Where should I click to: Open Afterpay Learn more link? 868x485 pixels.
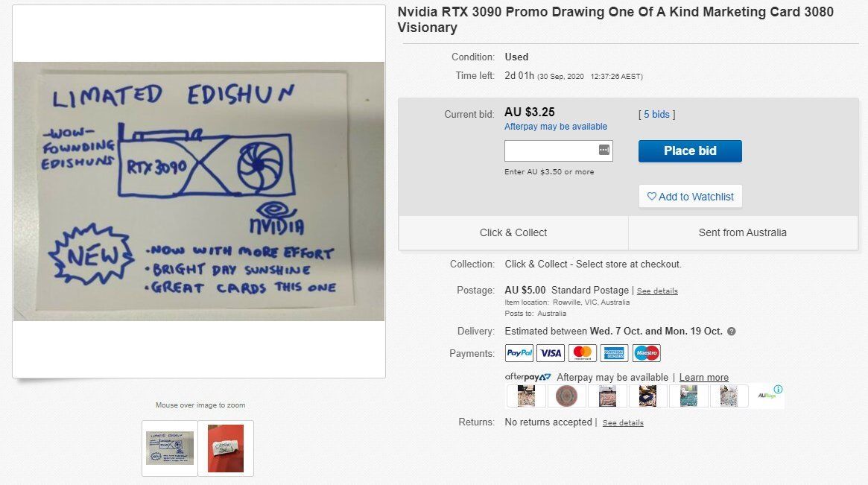click(703, 377)
